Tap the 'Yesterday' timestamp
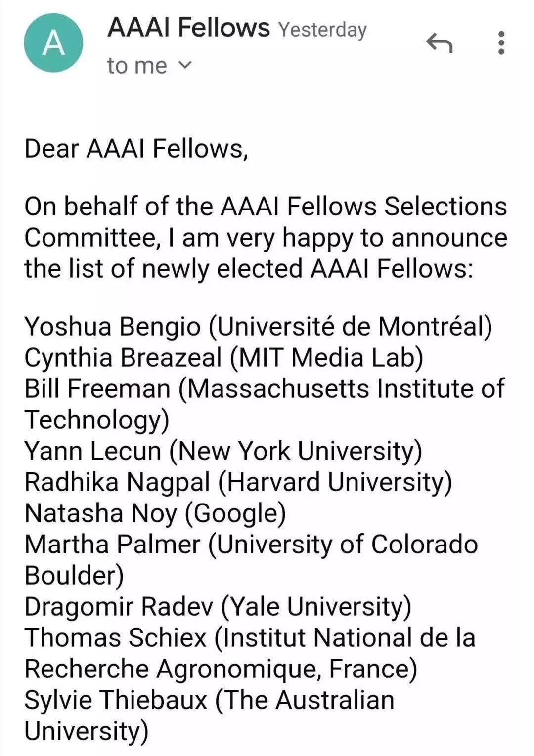This screenshot has width=534, height=756. [322, 30]
